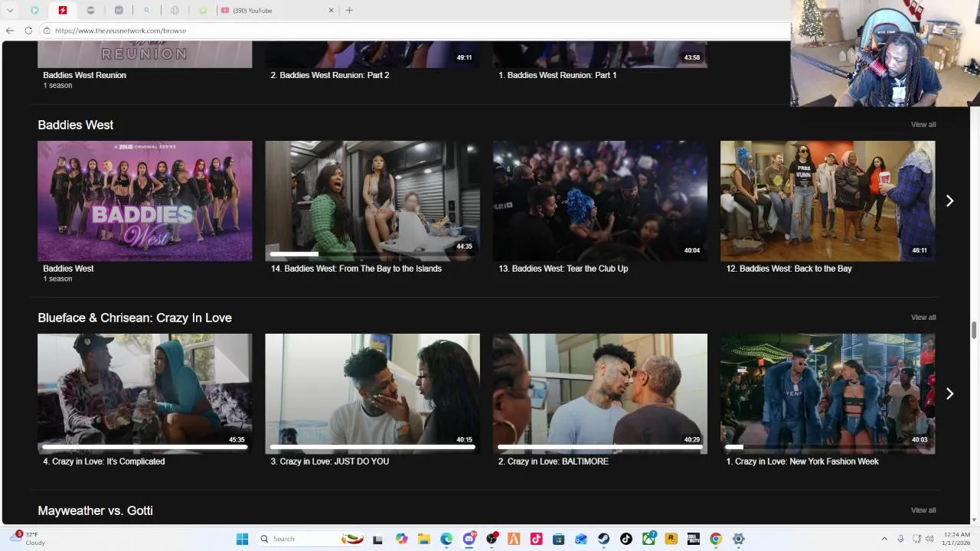Open the tab search dropdown arrow
The height and width of the screenshot is (551, 980).
(10, 10)
